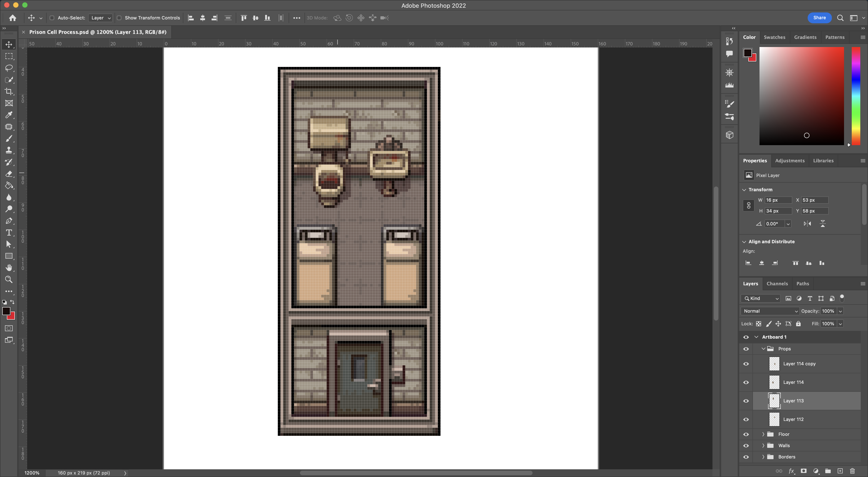Viewport: 868px width, 477px height.
Task: Select the Zoom tool
Action: (9, 279)
